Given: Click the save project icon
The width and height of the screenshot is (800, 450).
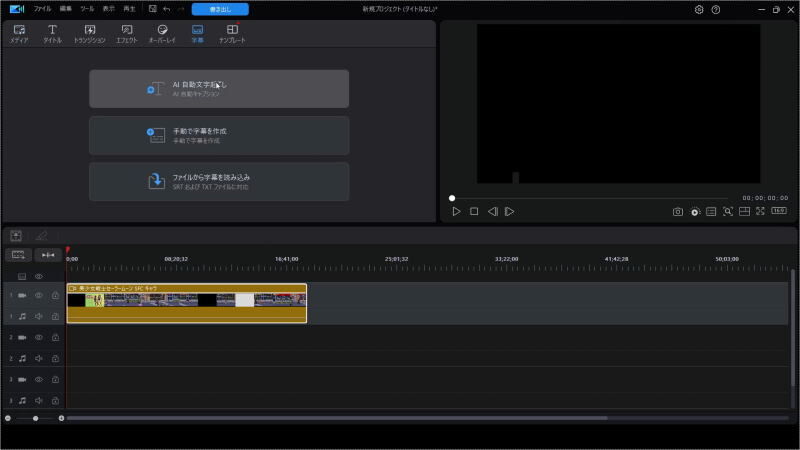Looking at the screenshot, I should point(153,9).
